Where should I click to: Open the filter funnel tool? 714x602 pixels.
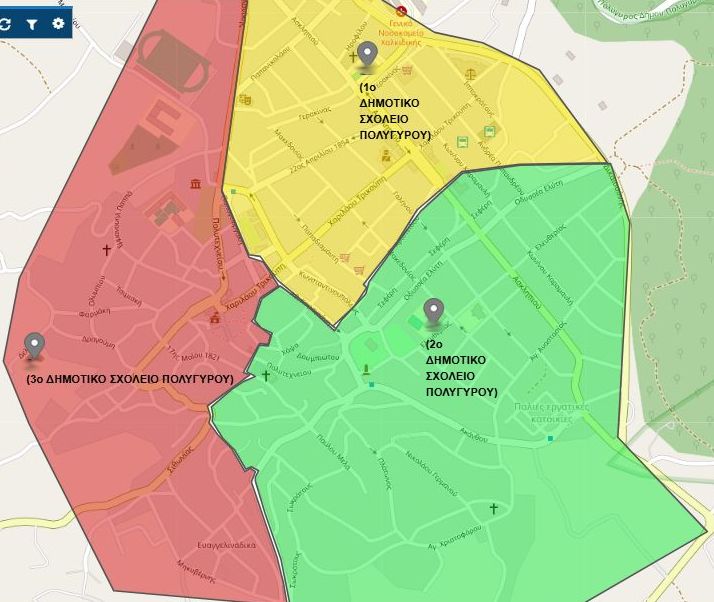[32, 23]
